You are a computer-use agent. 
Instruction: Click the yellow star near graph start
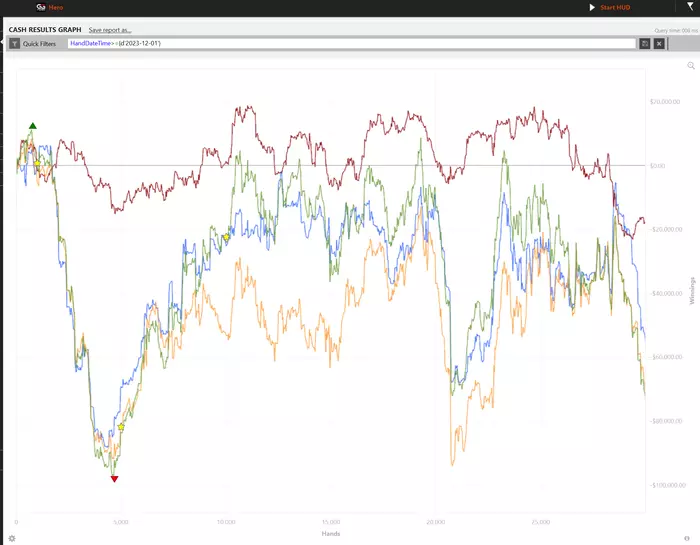coord(38,164)
